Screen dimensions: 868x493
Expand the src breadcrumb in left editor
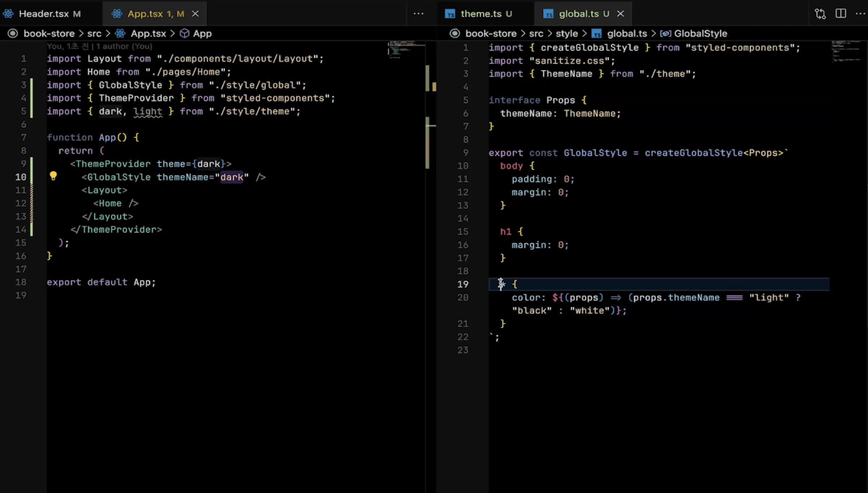point(94,34)
